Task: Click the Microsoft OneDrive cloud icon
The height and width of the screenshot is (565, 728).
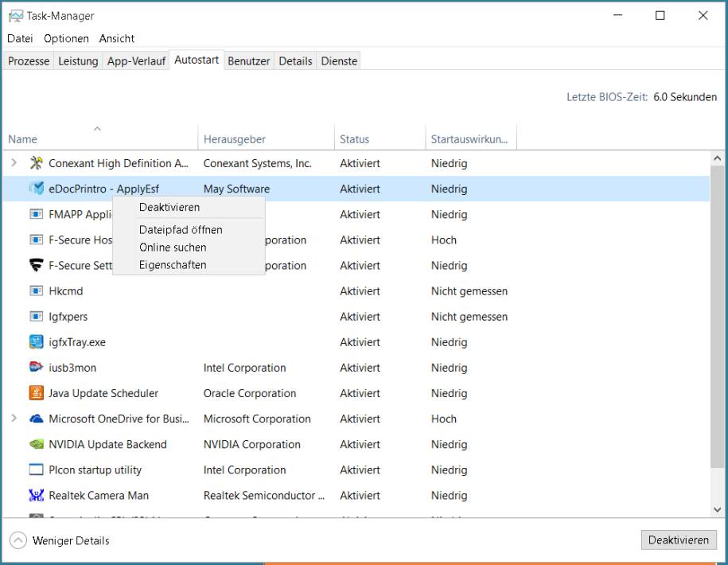Action: pyautogui.click(x=36, y=419)
